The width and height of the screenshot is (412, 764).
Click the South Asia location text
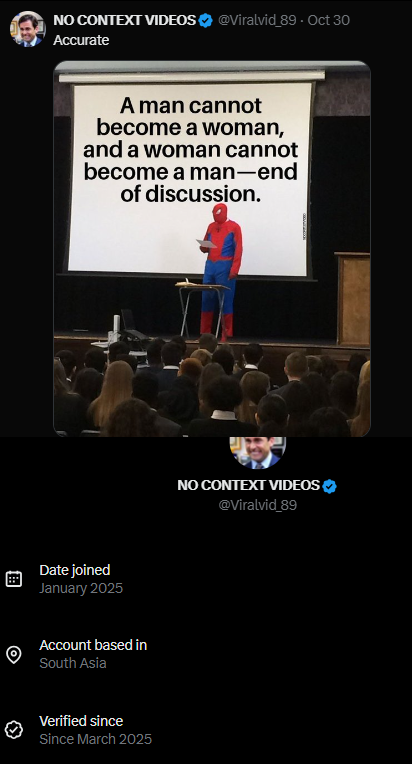[x=73, y=663]
